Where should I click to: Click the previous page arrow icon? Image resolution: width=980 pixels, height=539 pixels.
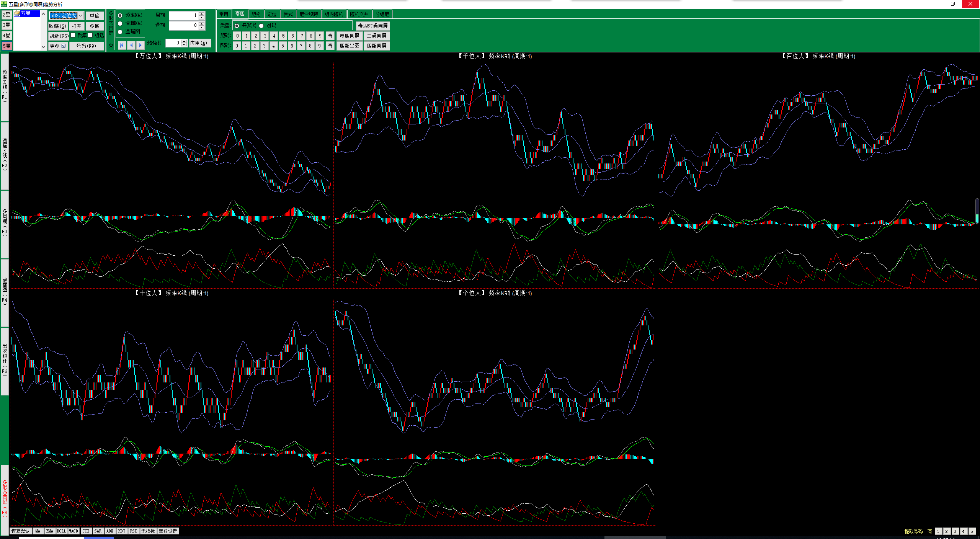131,45
